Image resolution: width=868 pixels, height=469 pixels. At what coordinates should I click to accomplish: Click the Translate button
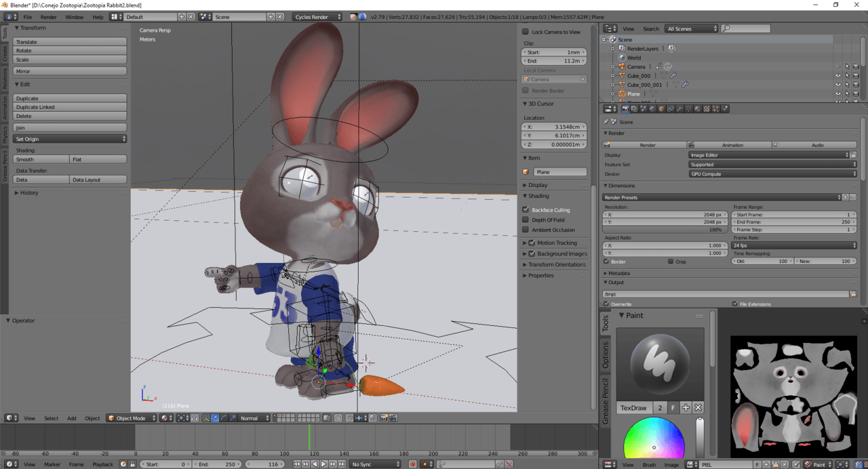tap(70, 42)
